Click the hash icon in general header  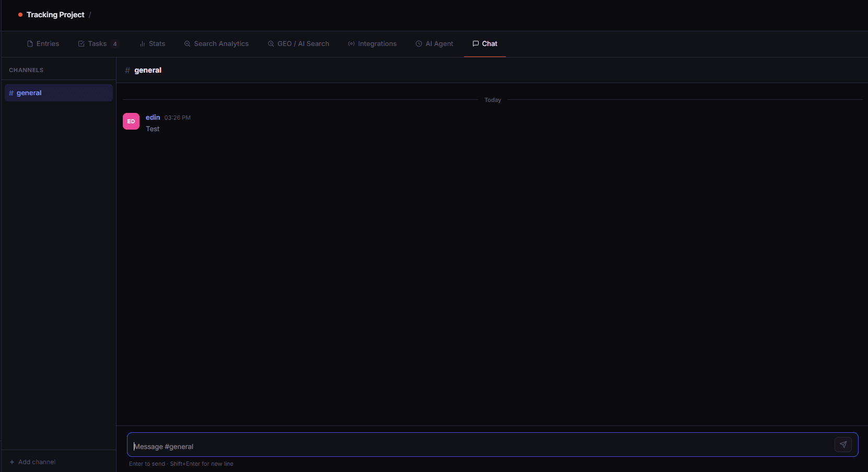pyautogui.click(x=128, y=70)
